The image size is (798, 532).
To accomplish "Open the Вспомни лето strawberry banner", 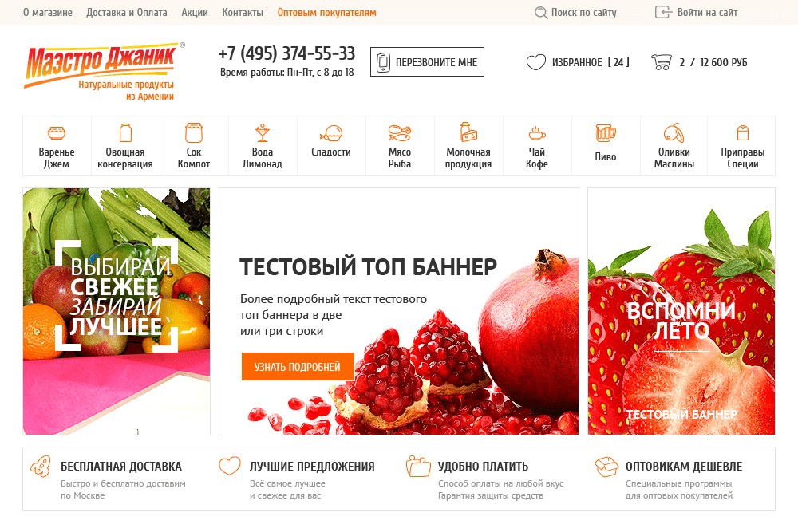I will click(681, 311).
